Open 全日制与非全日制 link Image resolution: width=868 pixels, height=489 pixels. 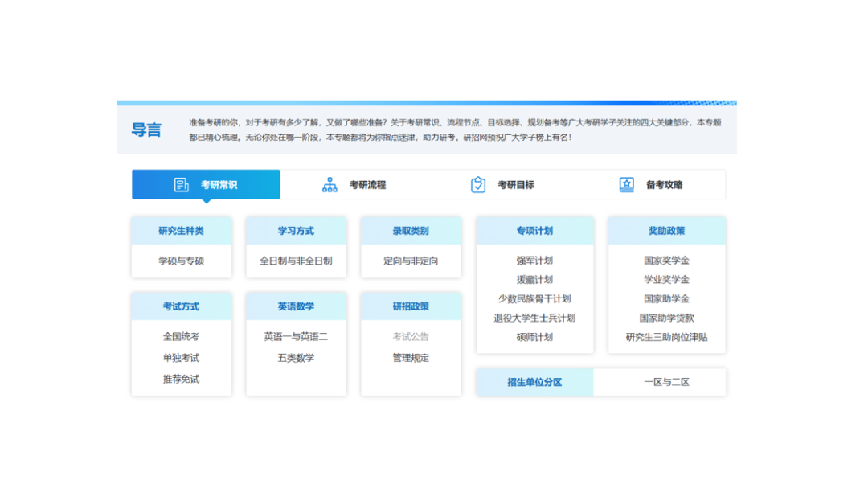point(296,261)
